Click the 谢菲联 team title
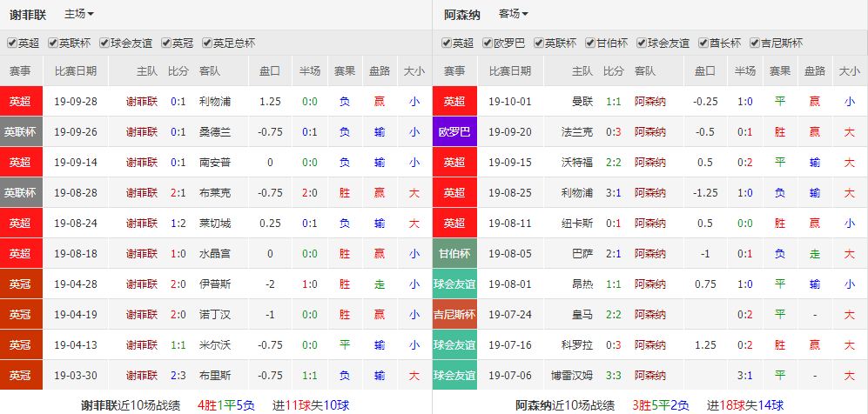 (x=28, y=15)
